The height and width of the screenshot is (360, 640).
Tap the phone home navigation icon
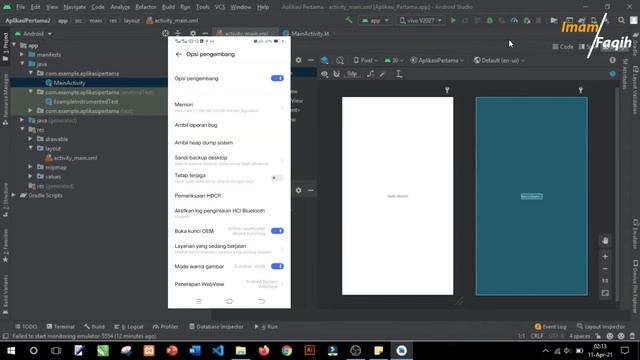point(229,301)
